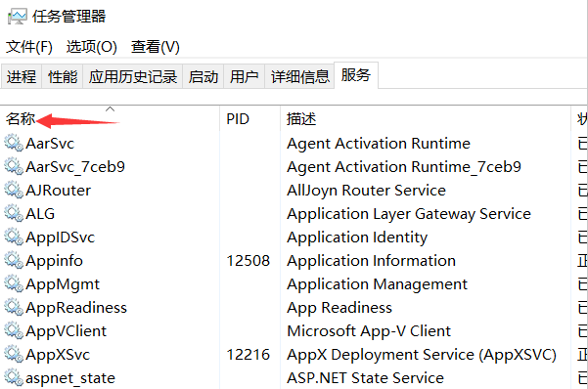Select the AppReadiness service name
This screenshot has width=588, height=389.
point(76,308)
